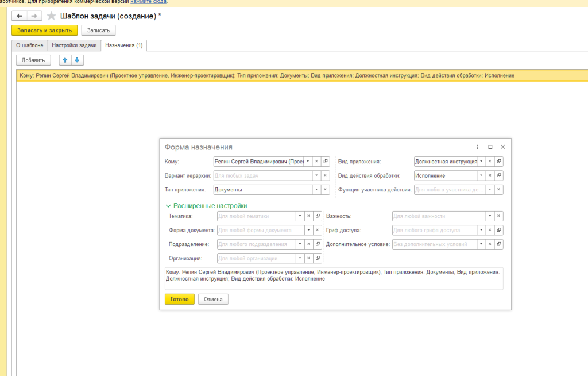This screenshot has height=376, width=588.
Task: Clear the Тип приложения field
Action: pos(326,189)
